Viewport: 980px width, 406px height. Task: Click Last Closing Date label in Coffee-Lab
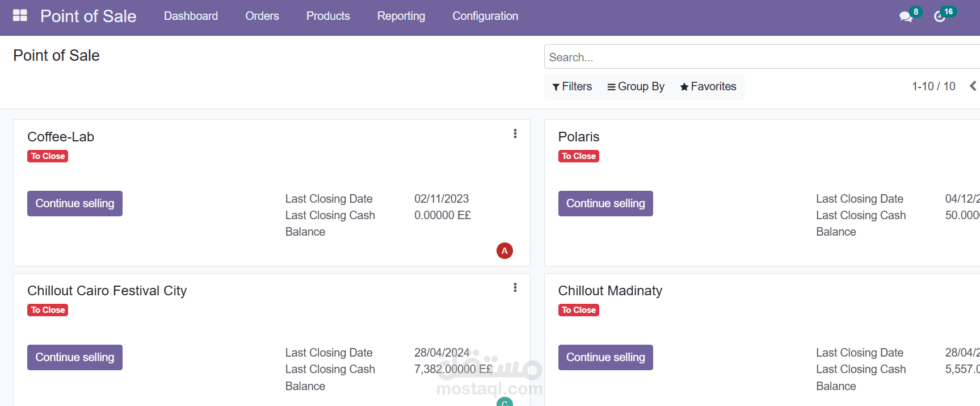click(x=329, y=199)
